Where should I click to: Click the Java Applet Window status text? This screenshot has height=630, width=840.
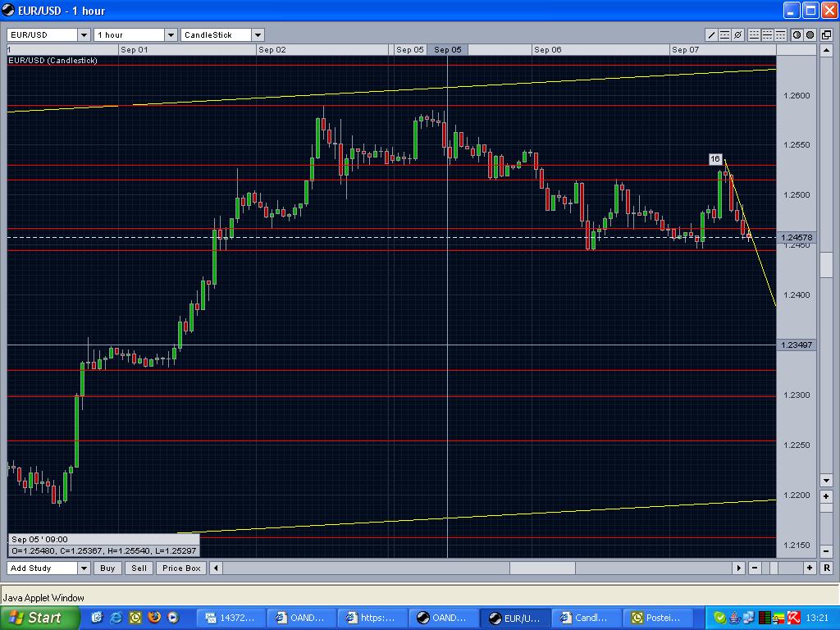click(x=43, y=598)
